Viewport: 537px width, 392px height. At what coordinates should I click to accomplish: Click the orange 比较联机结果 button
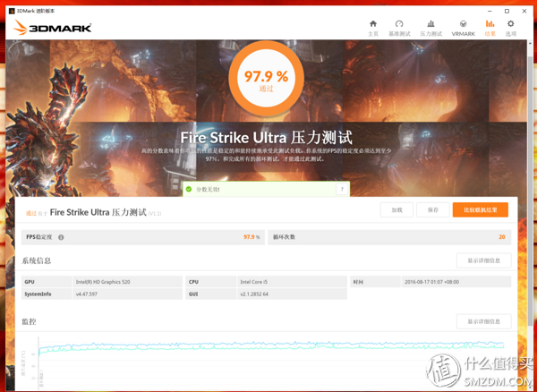coord(480,210)
